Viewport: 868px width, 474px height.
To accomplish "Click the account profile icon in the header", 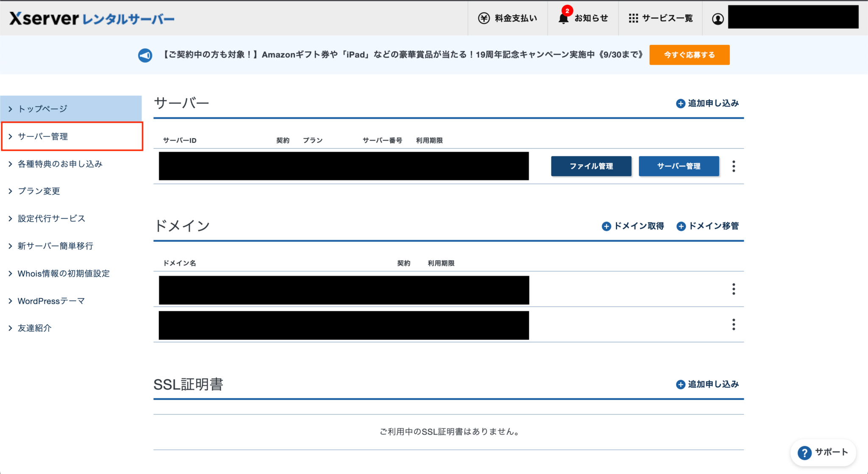I will pyautogui.click(x=717, y=18).
